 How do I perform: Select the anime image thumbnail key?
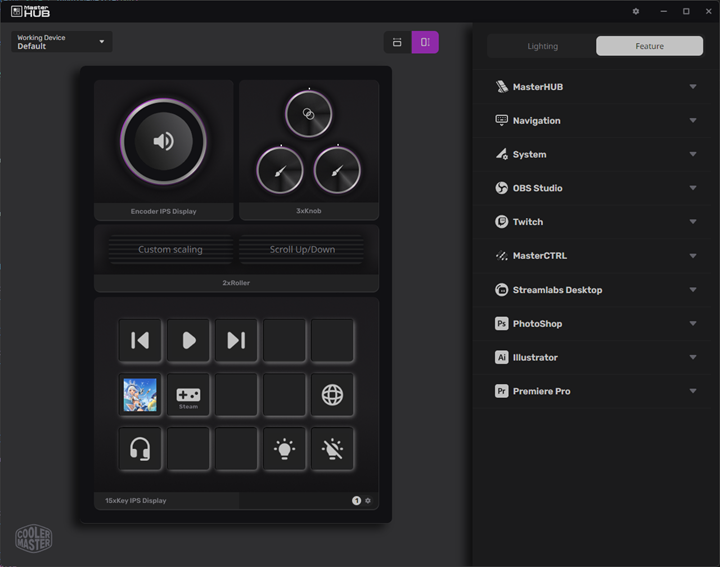140,395
